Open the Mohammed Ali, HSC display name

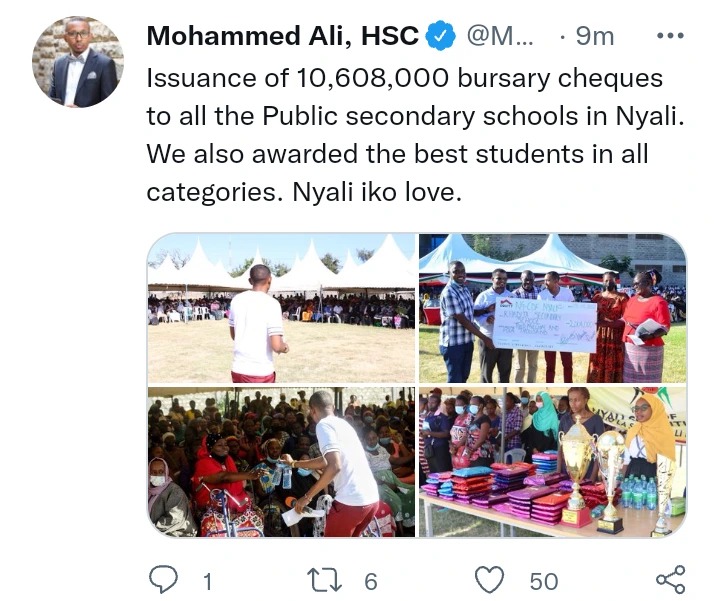pos(283,36)
